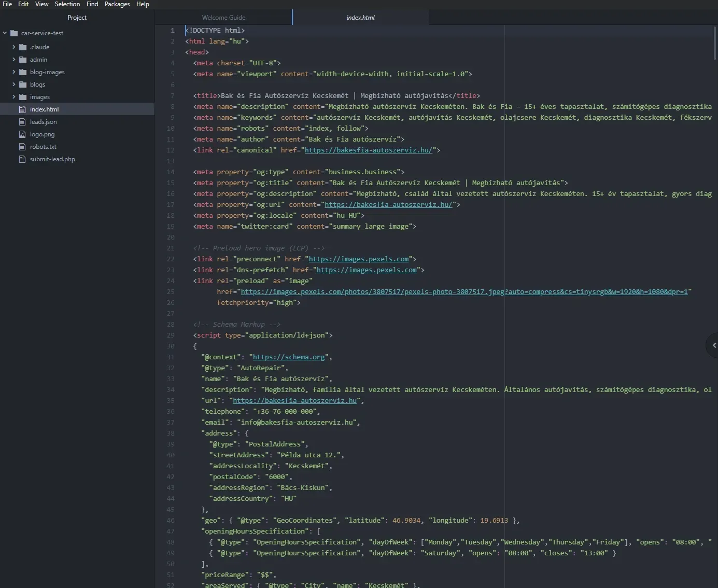
Task: Click the og:url link on line 17
Action: (x=388, y=205)
